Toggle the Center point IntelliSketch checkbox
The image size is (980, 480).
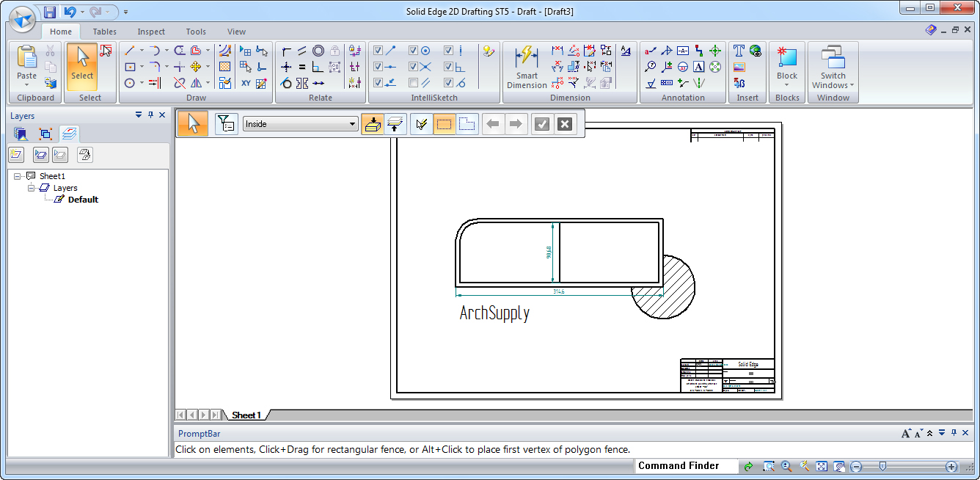pyautogui.click(x=413, y=51)
